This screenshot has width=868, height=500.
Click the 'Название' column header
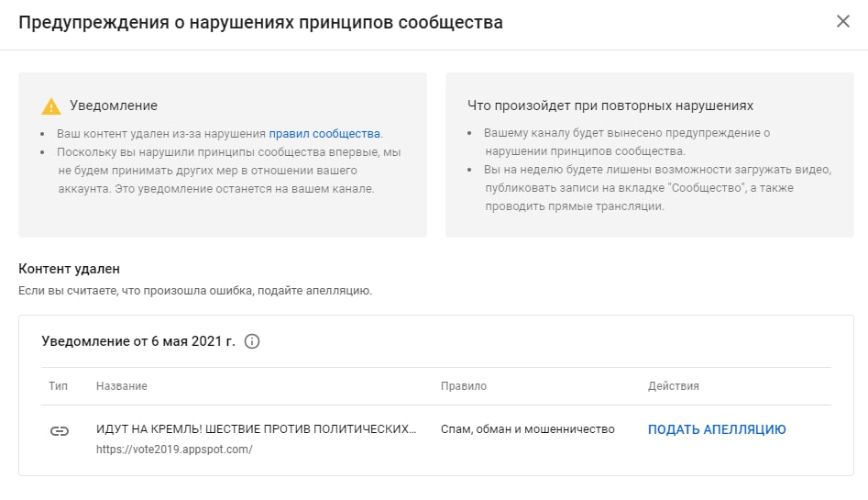(122, 386)
